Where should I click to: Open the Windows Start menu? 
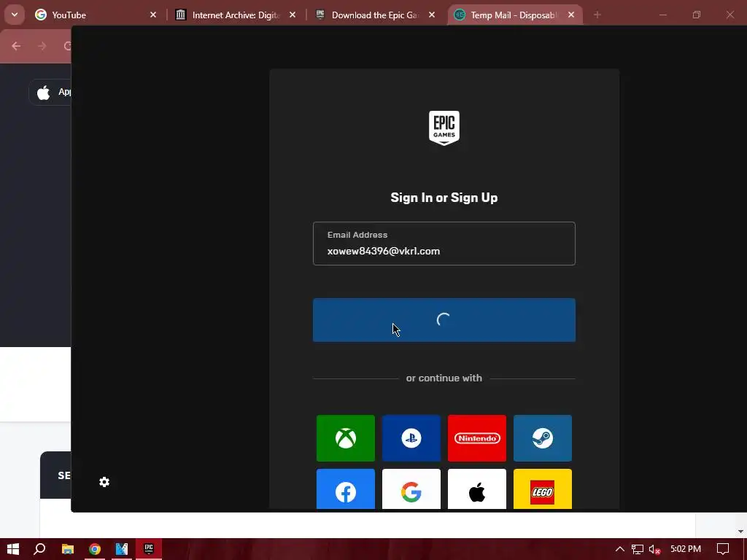point(13,549)
